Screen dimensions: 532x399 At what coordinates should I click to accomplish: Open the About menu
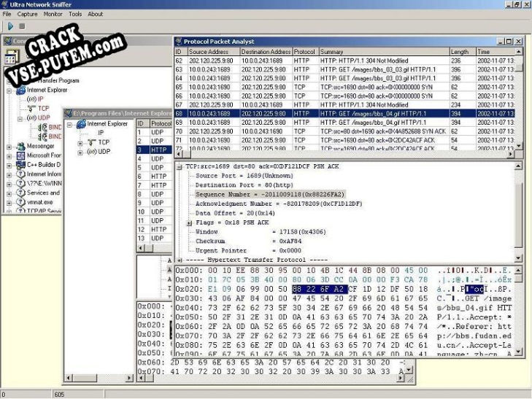pos(96,14)
